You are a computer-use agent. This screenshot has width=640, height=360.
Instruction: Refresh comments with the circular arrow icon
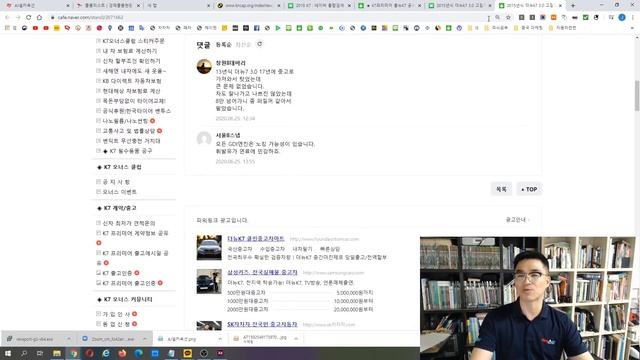260,44
